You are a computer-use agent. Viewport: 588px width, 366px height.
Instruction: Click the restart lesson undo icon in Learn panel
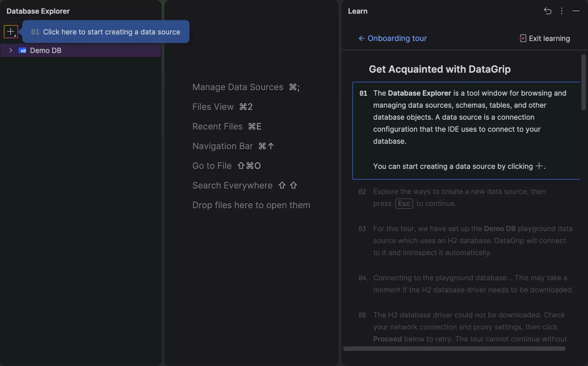pyautogui.click(x=548, y=11)
